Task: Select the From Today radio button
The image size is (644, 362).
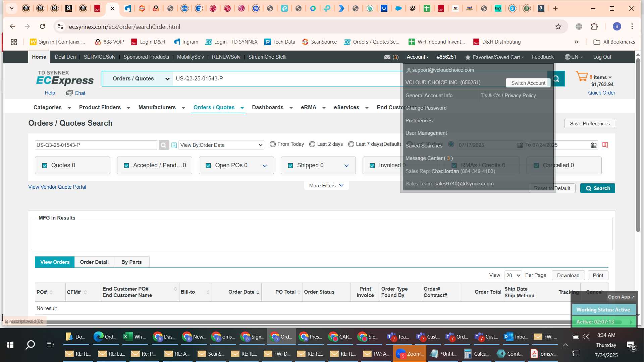Action: [x=273, y=144]
